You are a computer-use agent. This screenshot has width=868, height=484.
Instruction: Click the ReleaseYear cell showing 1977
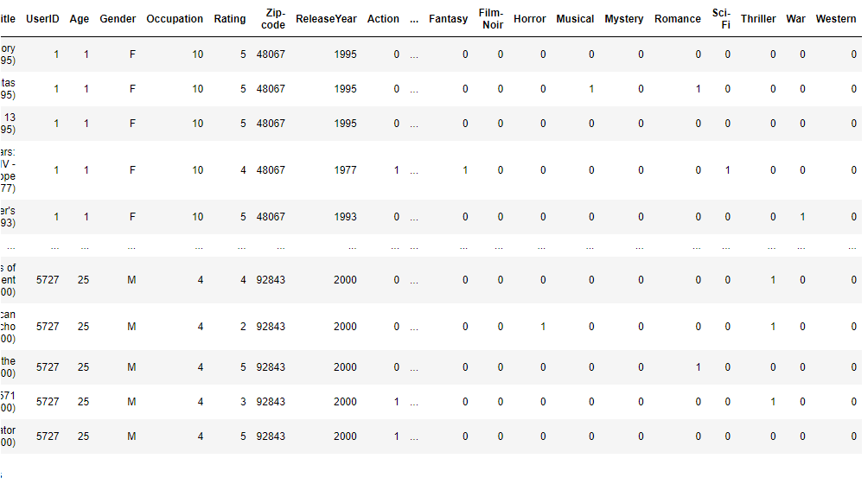[346, 170]
